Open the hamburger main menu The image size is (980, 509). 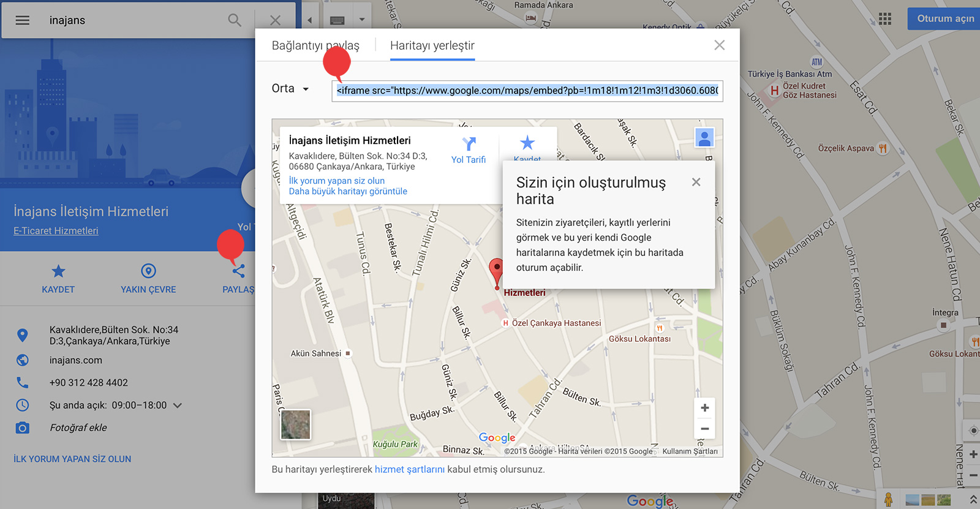23,20
